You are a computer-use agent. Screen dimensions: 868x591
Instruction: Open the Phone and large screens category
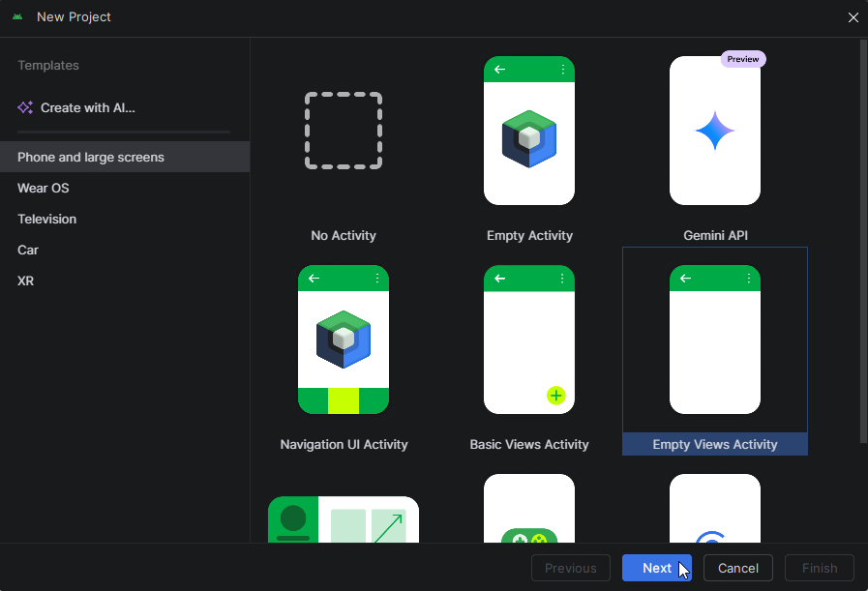tap(125, 157)
